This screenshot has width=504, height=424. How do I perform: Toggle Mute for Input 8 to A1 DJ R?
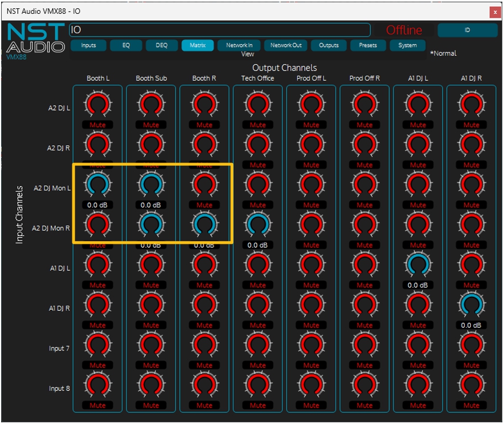point(471,405)
